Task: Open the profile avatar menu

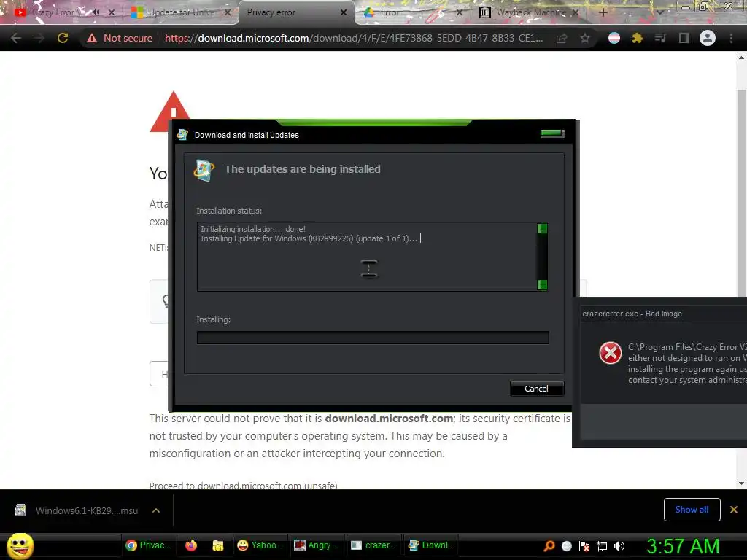Action: 708,38
